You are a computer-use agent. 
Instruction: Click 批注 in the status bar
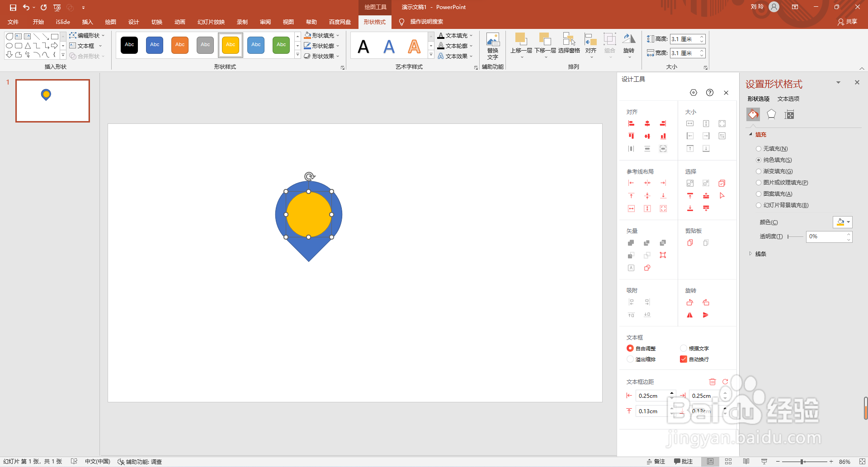683,462
